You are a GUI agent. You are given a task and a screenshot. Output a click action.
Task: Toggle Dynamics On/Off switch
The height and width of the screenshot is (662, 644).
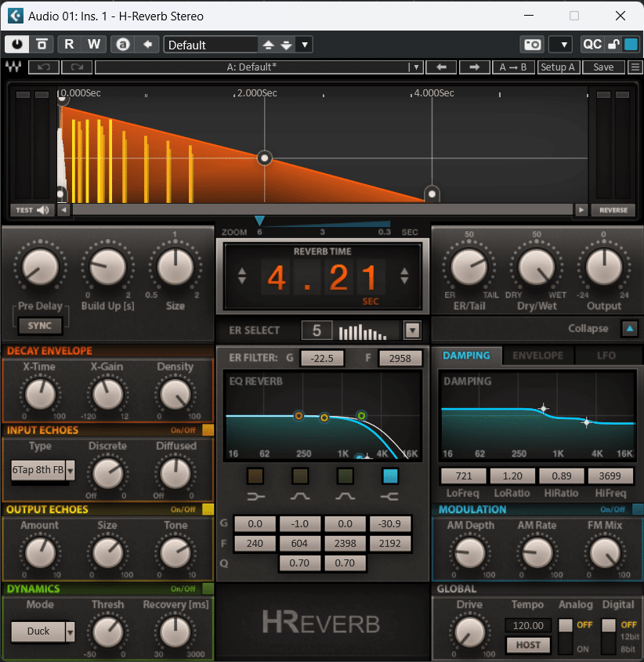pos(208,588)
